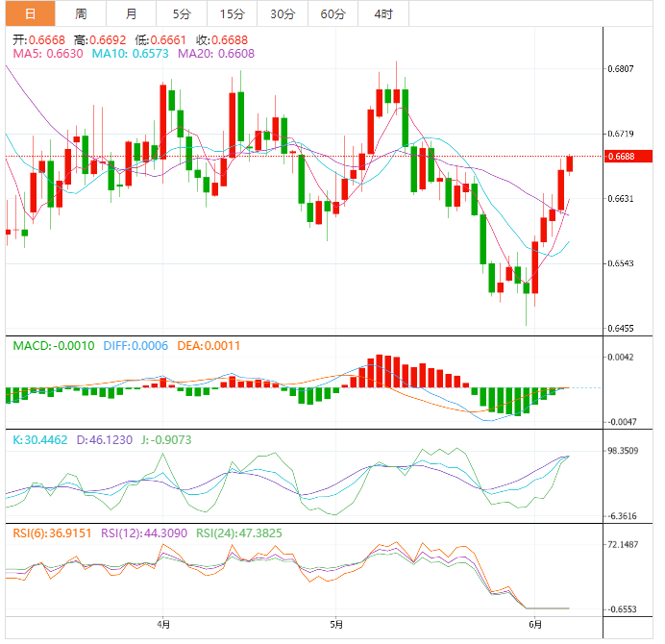Click the MACD: -0.0010 label
Viewport: 665px width, 644px height.
[x=54, y=345]
